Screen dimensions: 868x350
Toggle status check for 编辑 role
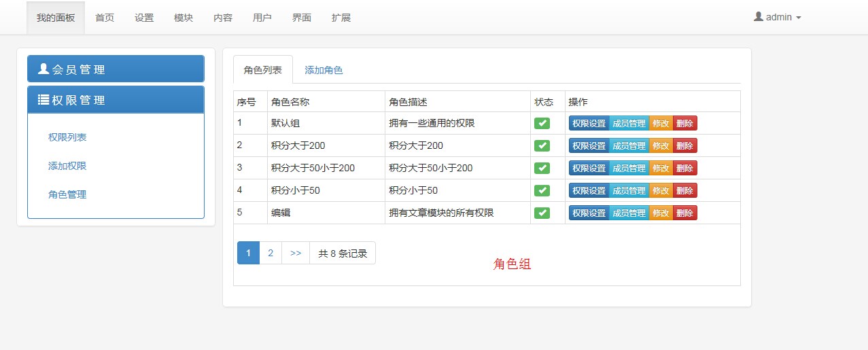click(x=542, y=213)
